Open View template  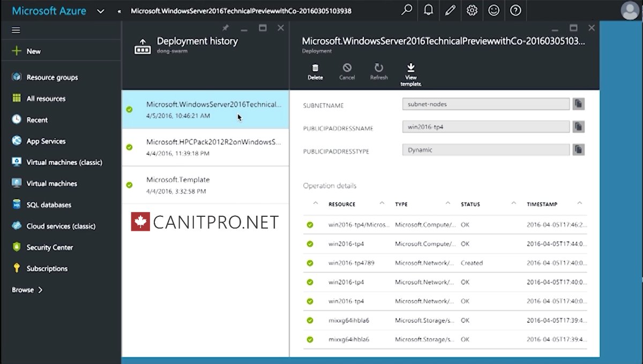click(x=410, y=73)
